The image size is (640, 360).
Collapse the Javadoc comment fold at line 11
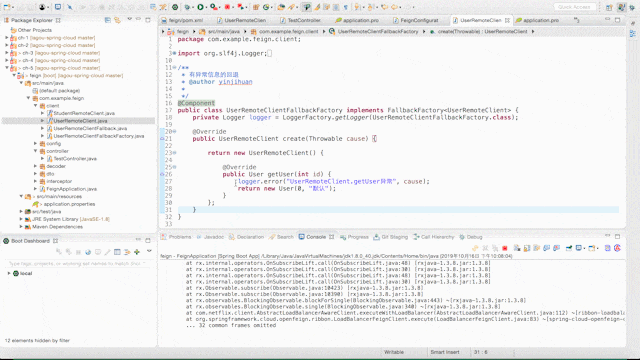[174, 67]
